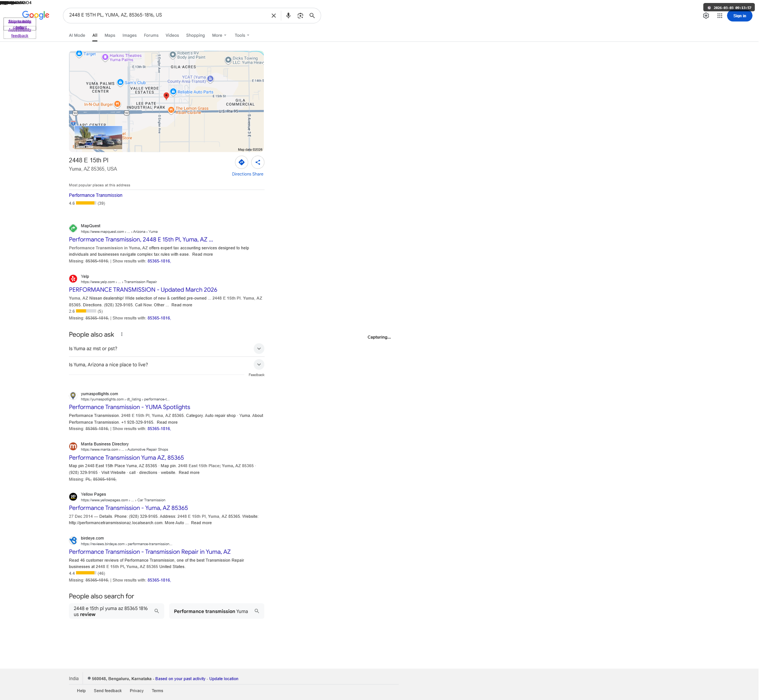Image resolution: width=763 pixels, height=700 pixels.
Task: Switch to the Shopping tab
Action: [x=196, y=36]
